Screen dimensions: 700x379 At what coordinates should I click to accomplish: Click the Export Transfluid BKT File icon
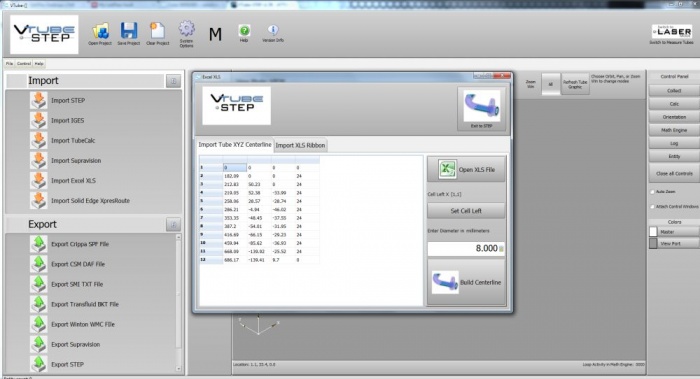pyautogui.click(x=39, y=304)
